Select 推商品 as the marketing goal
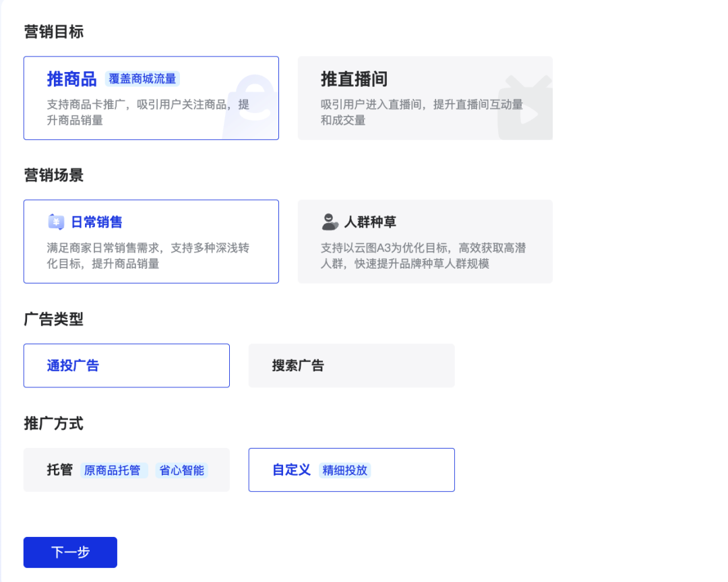Viewport: 728px width, 582px height. pyautogui.click(x=71, y=79)
